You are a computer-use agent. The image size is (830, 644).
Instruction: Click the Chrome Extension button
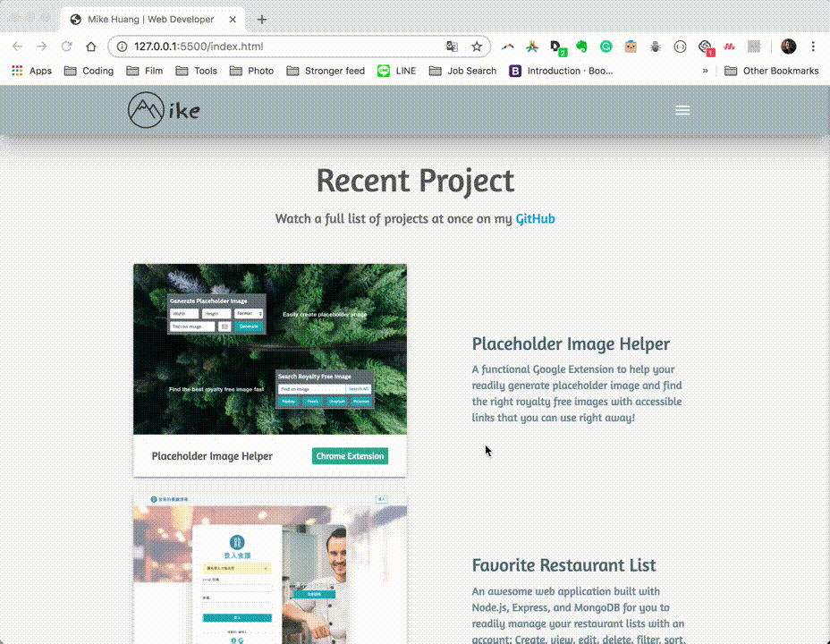click(x=350, y=456)
